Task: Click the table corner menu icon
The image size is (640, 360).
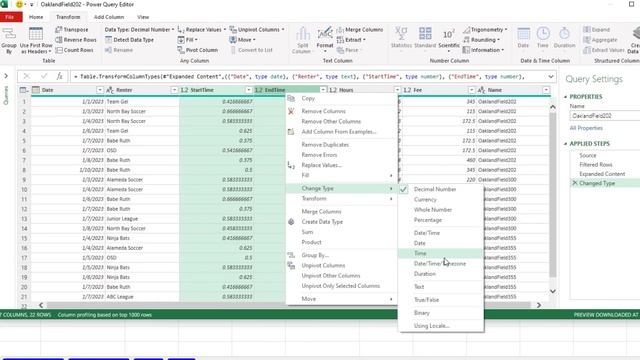Action: tap(24, 90)
